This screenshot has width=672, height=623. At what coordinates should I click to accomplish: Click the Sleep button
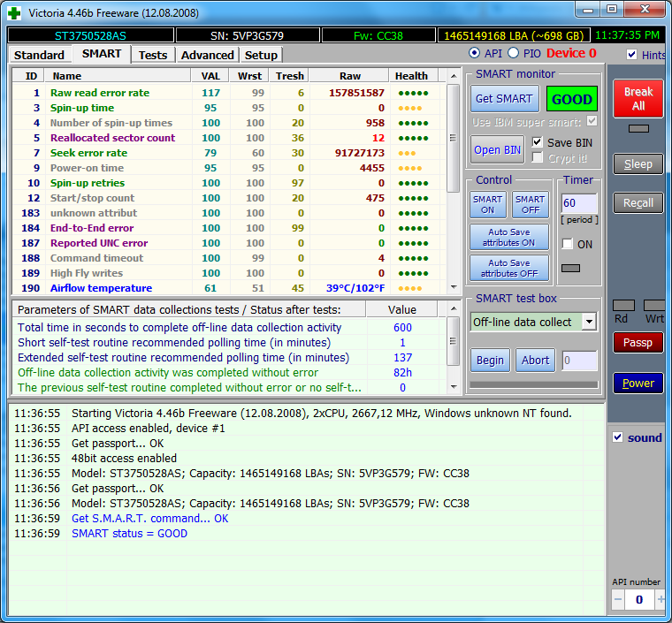click(x=638, y=164)
